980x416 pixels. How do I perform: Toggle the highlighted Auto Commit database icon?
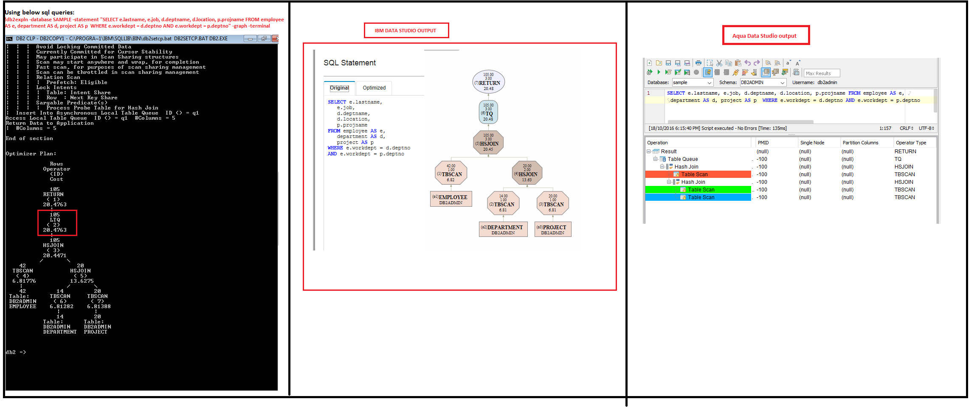(708, 72)
